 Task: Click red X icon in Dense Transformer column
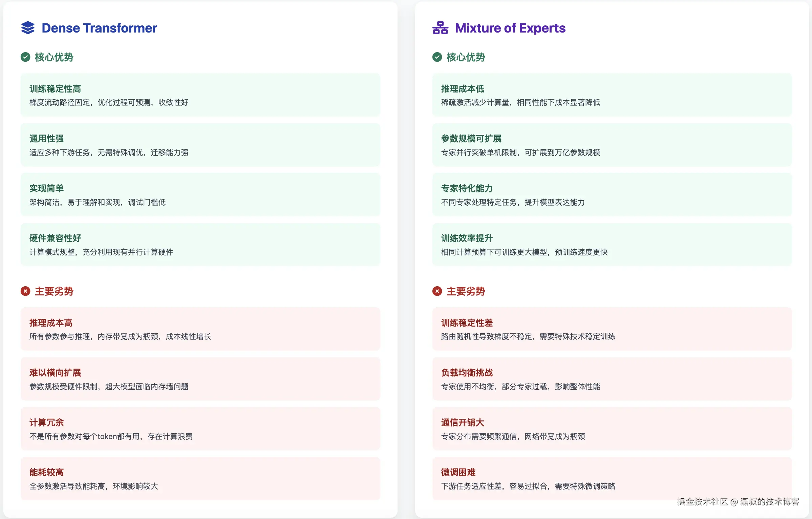point(25,291)
